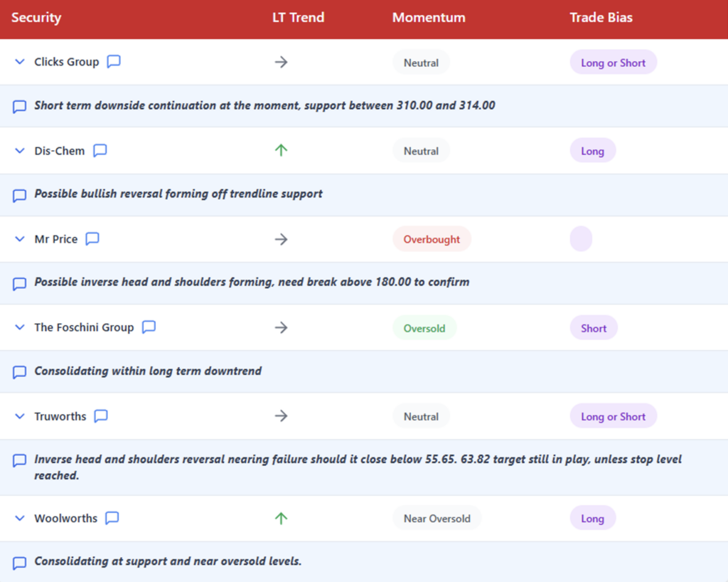This screenshot has width=728, height=582.
Task: Click the comment icon beside Clicks Group
Action: (114, 62)
